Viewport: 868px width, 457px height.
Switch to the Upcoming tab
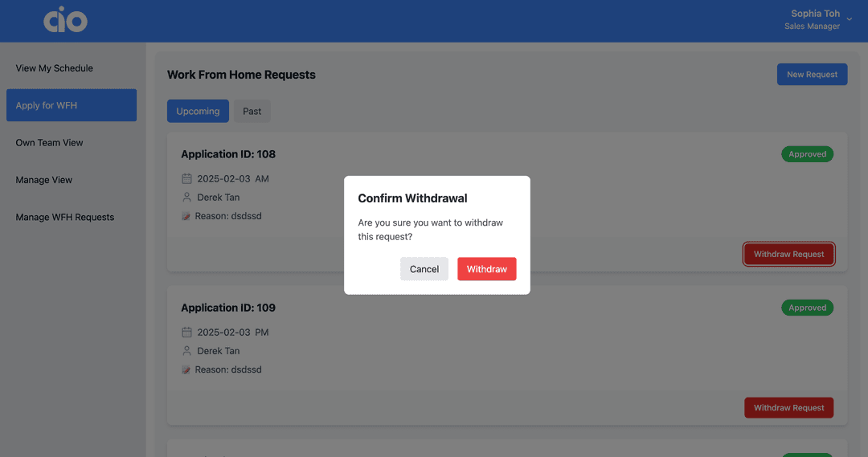pyautogui.click(x=198, y=111)
